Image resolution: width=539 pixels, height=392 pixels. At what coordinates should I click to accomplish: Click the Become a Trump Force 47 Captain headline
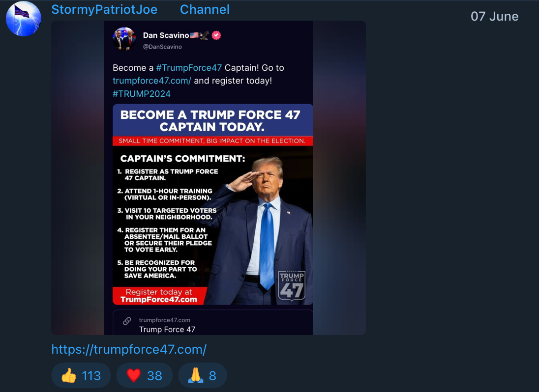click(x=210, y=120)
